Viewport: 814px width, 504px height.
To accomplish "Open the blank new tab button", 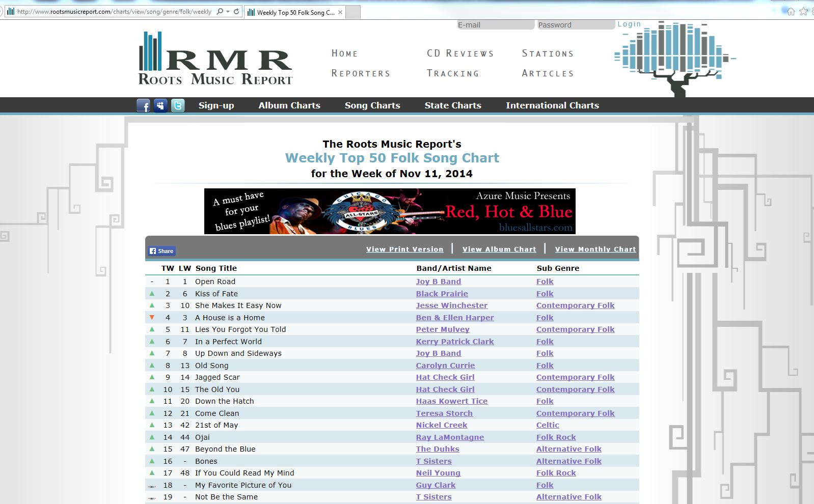I will (353, 12).
